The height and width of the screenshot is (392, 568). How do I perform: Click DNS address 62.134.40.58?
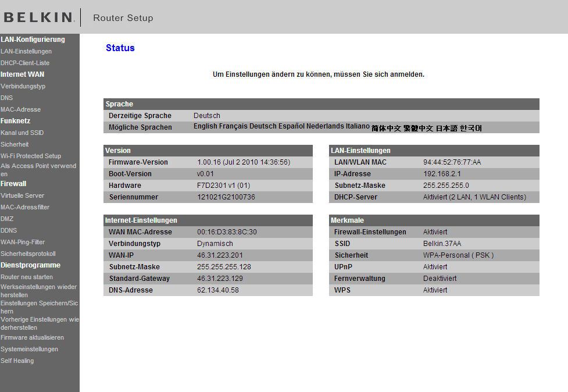217,290
